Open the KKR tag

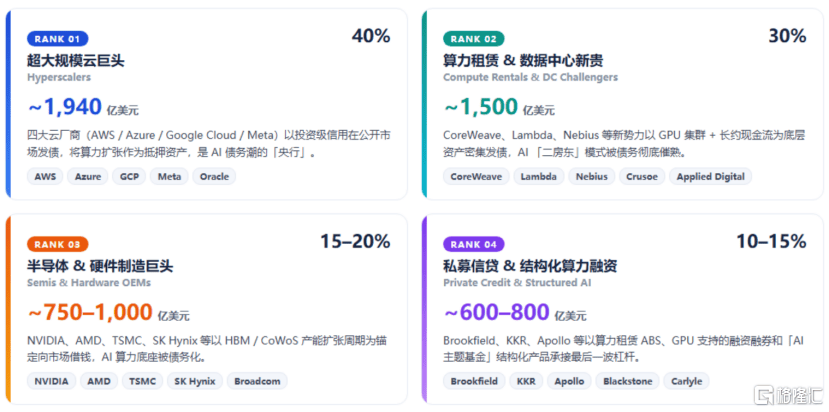pyautogui.click(x=526, y=381)
